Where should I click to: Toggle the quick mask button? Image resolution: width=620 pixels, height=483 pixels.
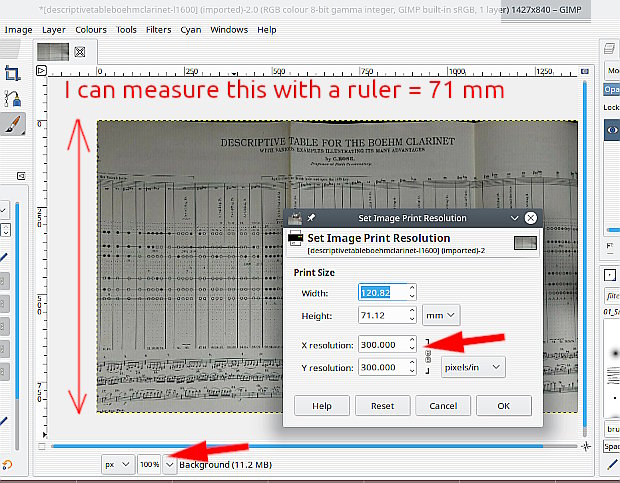pos(42,446)
